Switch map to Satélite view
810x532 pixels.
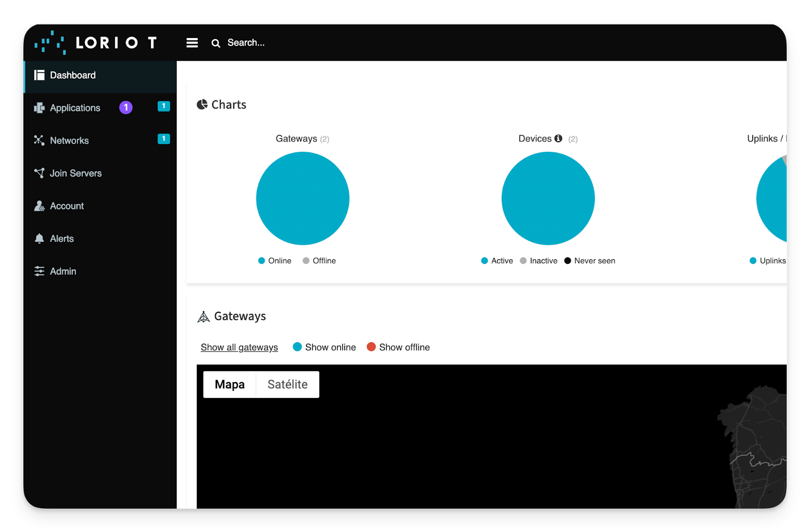coord(287,385)
